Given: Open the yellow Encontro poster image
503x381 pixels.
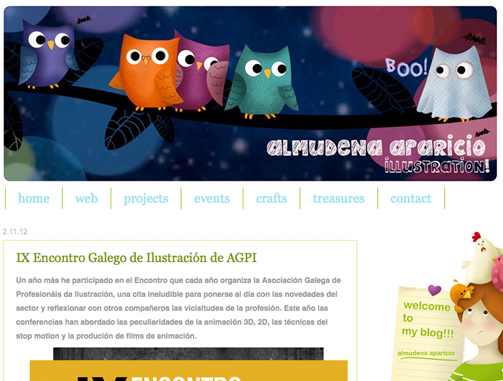Looking at the screenshot, I should click(x=189, y=364).
